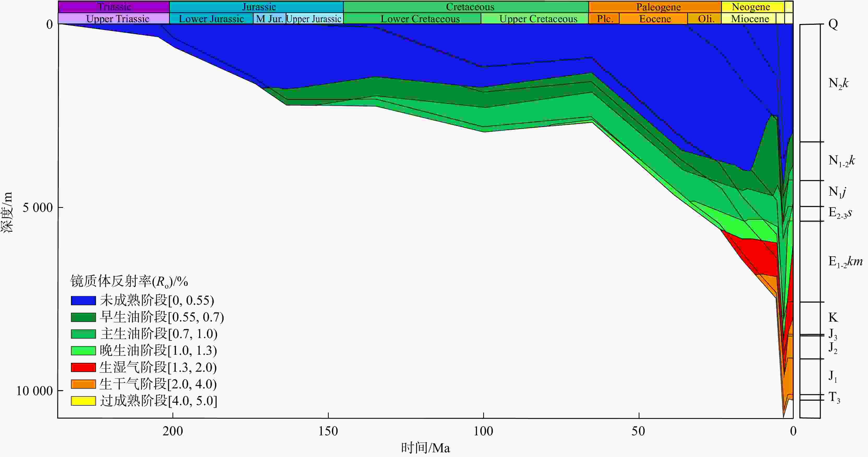Click the 100 Ma time axis label
The image size is (868, 457).
[x=483, y=431]
